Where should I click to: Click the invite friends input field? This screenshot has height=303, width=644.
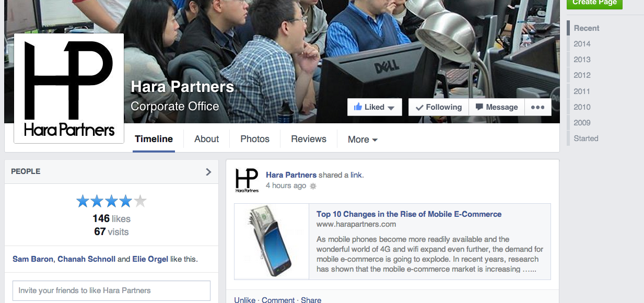(x=111, y=290)
